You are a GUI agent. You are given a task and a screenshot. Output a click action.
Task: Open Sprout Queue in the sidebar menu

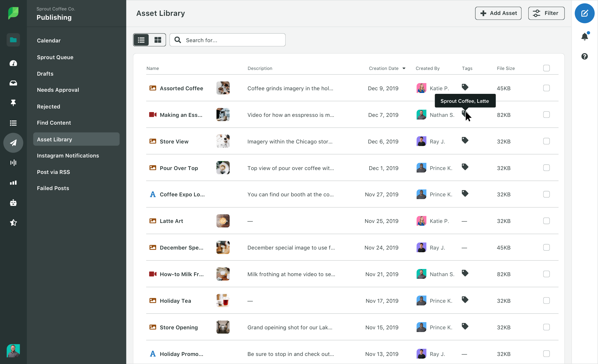click(x=55, y=57)
